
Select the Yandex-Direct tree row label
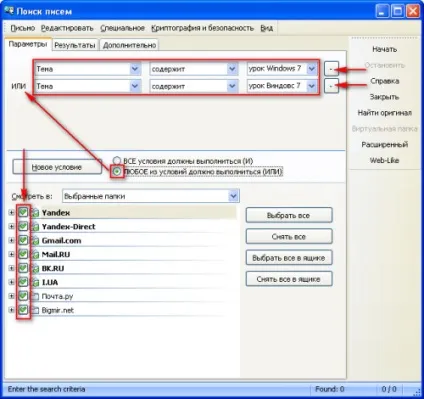pos(68,227)
